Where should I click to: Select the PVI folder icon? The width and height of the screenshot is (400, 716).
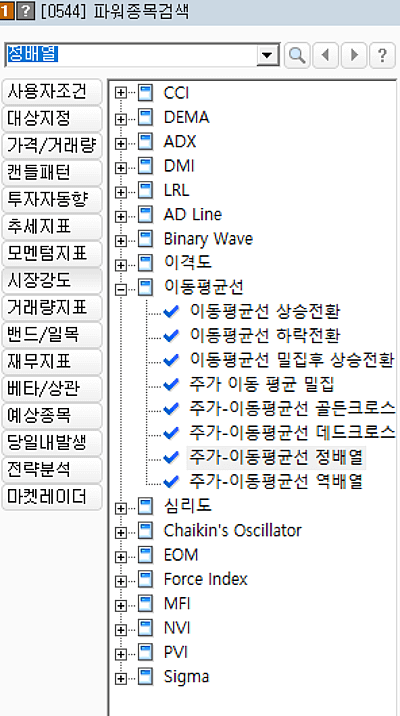[145, 653]
